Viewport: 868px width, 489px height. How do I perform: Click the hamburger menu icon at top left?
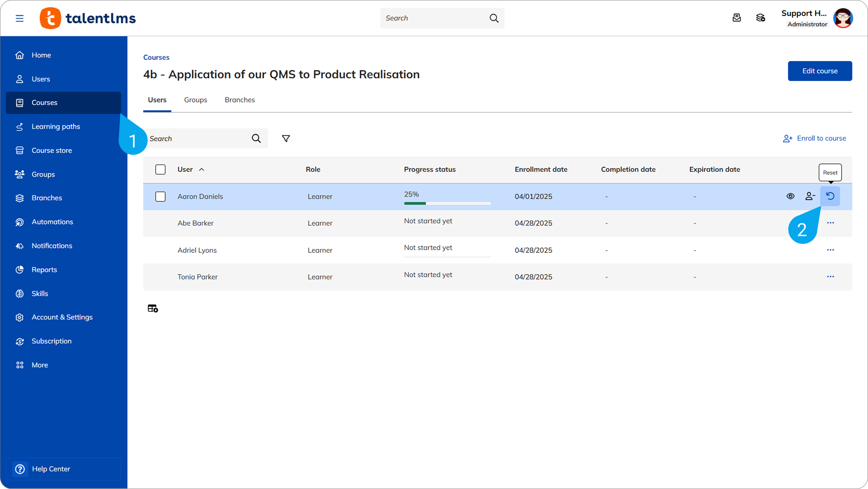20,18
